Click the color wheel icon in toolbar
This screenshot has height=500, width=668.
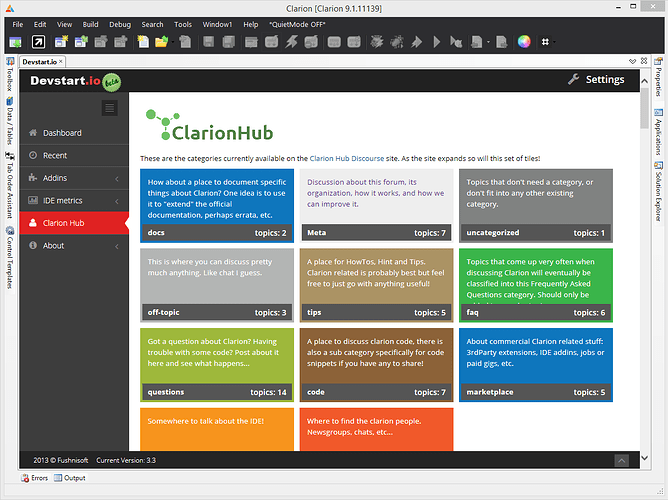click(x=522, y=41)
